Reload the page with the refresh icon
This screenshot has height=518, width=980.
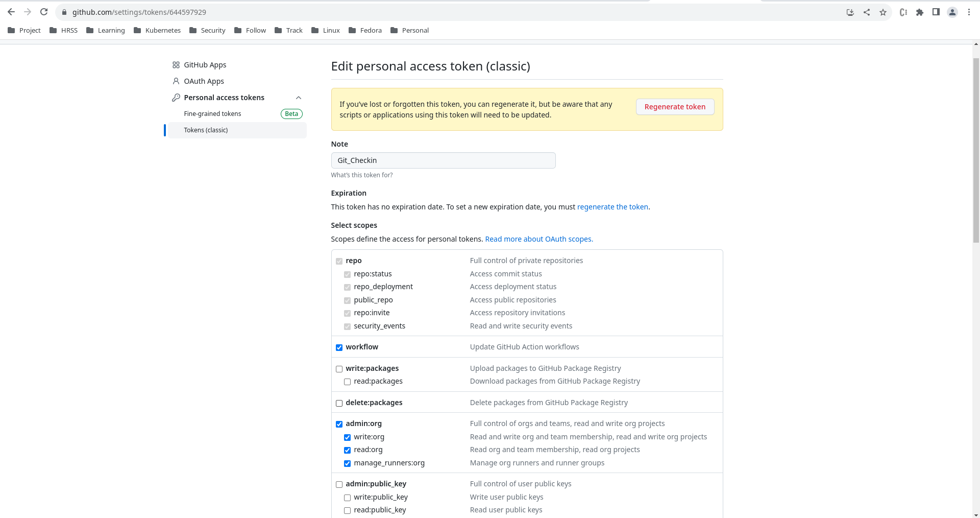[x=44, y=12]
